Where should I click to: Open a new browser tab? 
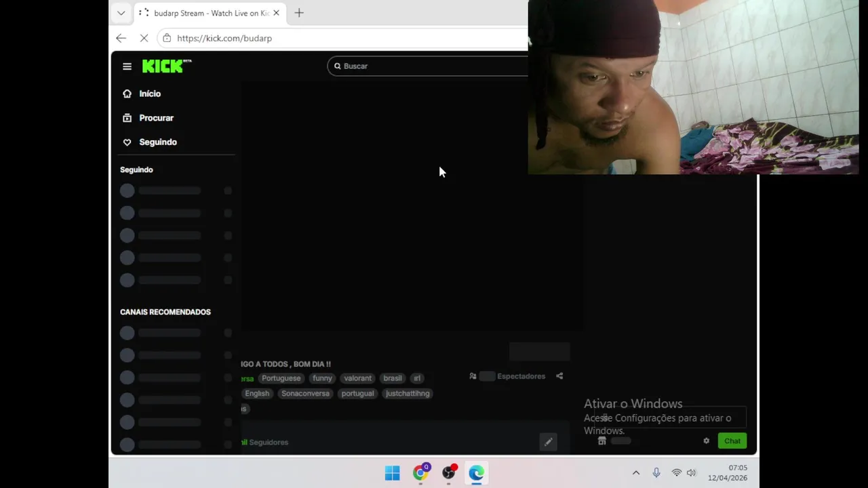click(298, 13)
